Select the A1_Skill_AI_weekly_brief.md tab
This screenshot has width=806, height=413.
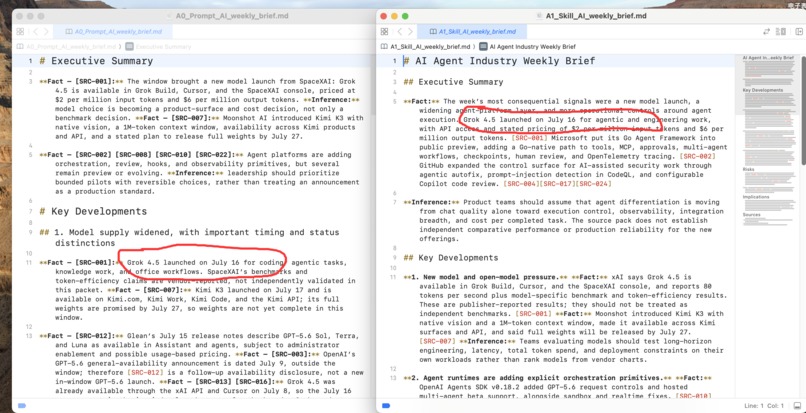point(472,32)
